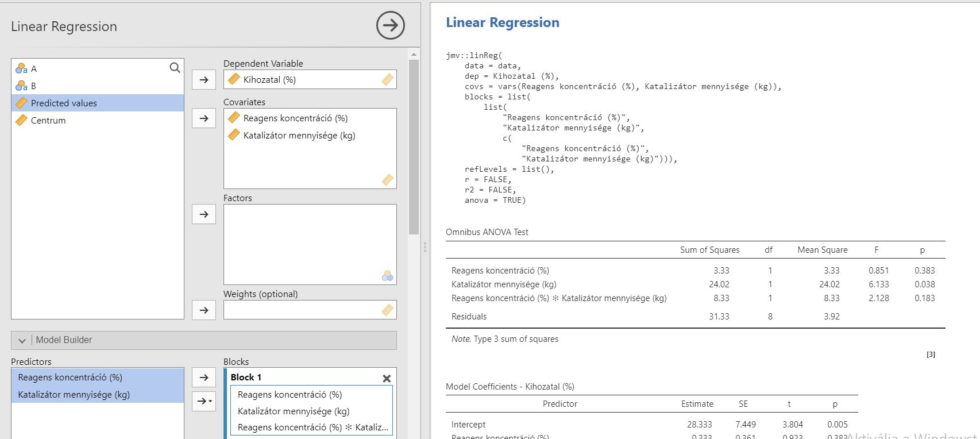980x439 pixels.
Task: Click the arrow button next to Covariates
Action: [x=203, y=118]
